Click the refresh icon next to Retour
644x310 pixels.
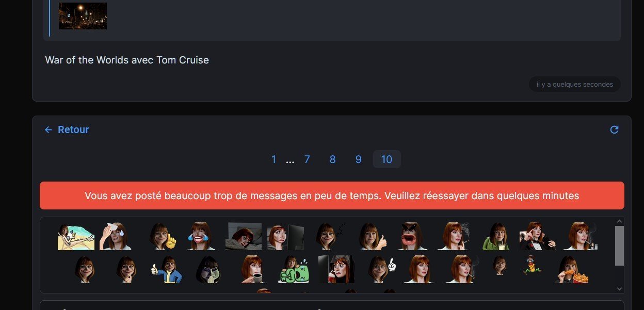614,130
